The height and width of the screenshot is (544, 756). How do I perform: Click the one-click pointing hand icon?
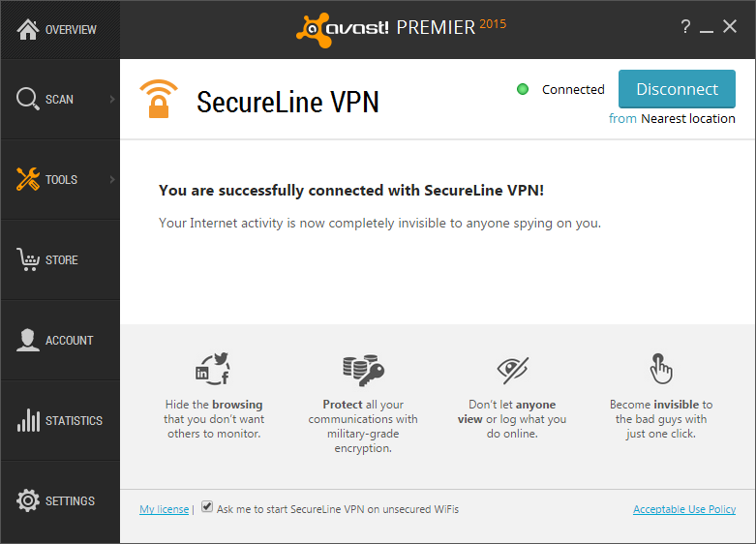click(661, 369)
